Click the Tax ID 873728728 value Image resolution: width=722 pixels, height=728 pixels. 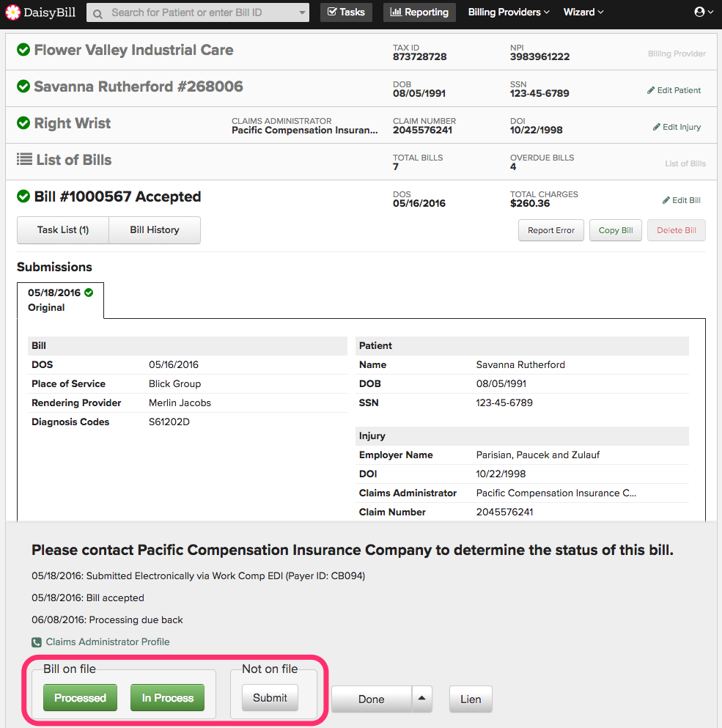[420, 56]
